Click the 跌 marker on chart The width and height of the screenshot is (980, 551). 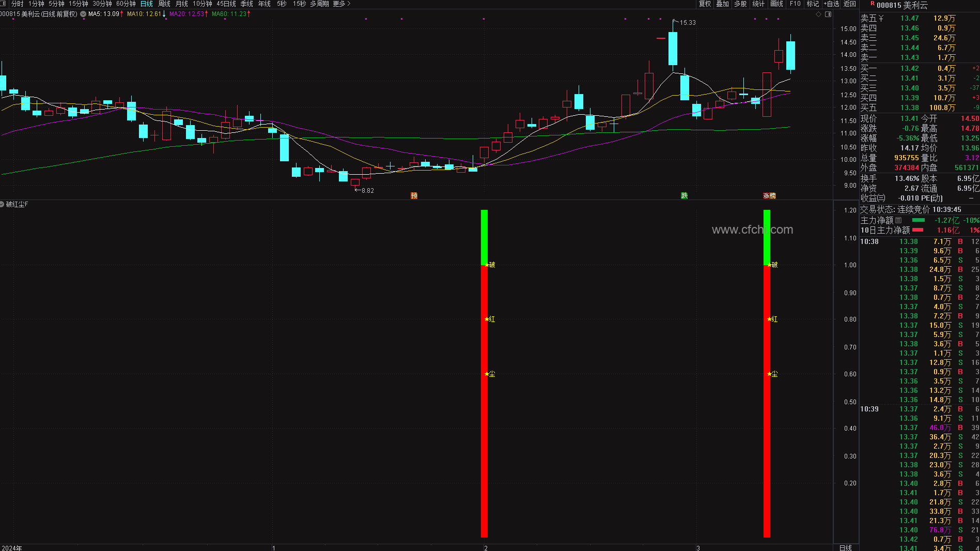pos(685,195)
